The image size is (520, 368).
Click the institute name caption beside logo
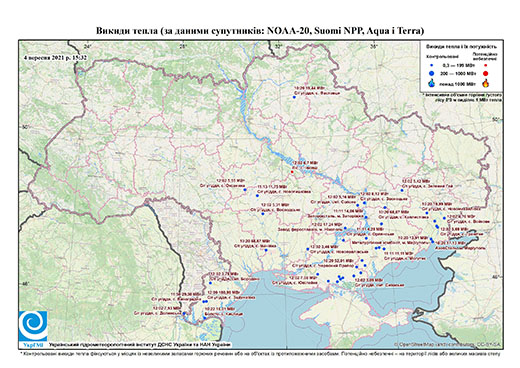[140, 345]
